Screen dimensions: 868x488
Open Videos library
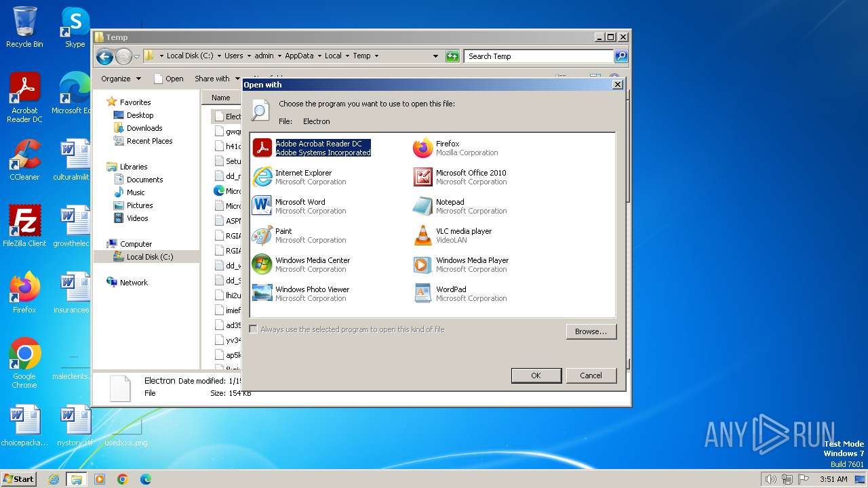coord(137,218)
